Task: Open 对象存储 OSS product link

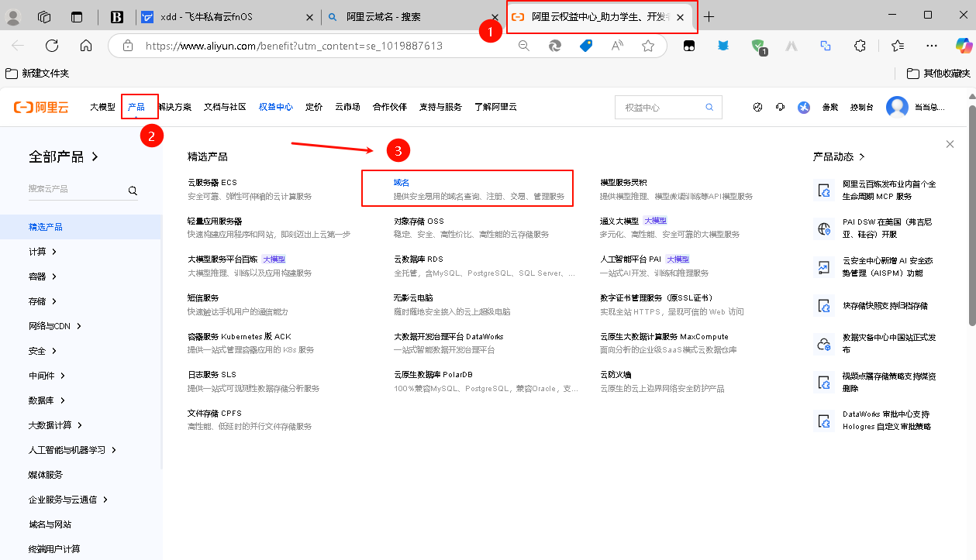Action: coord(419,222)
